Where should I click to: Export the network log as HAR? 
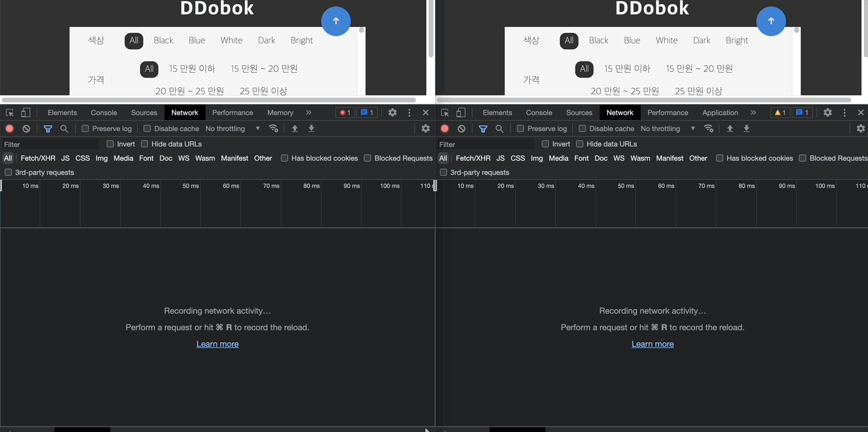coord(311,128)
